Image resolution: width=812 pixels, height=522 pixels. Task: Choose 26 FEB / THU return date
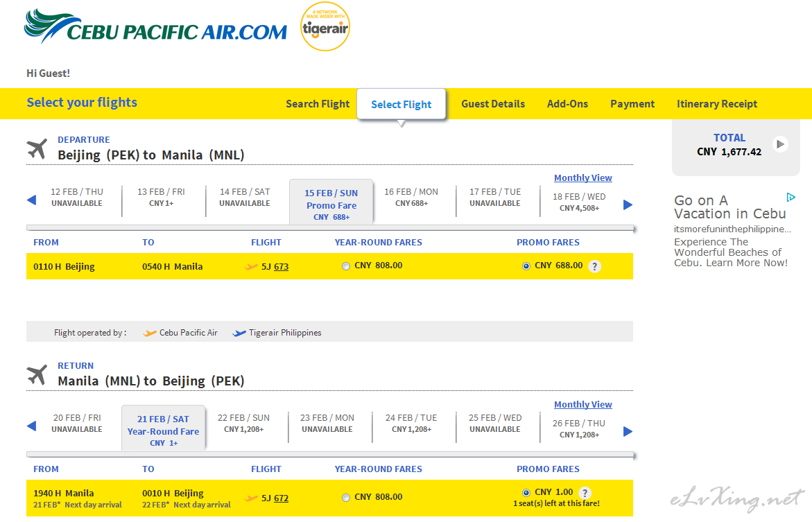(579, 429)
